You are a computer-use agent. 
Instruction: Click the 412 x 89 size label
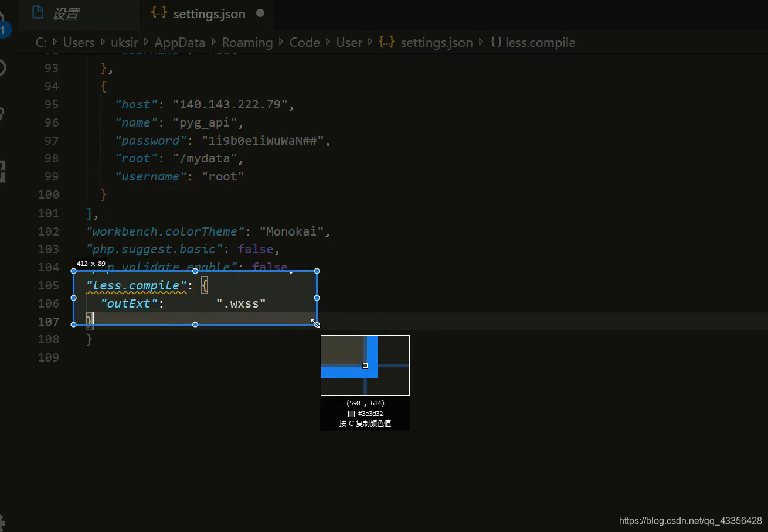pos(91,264)
